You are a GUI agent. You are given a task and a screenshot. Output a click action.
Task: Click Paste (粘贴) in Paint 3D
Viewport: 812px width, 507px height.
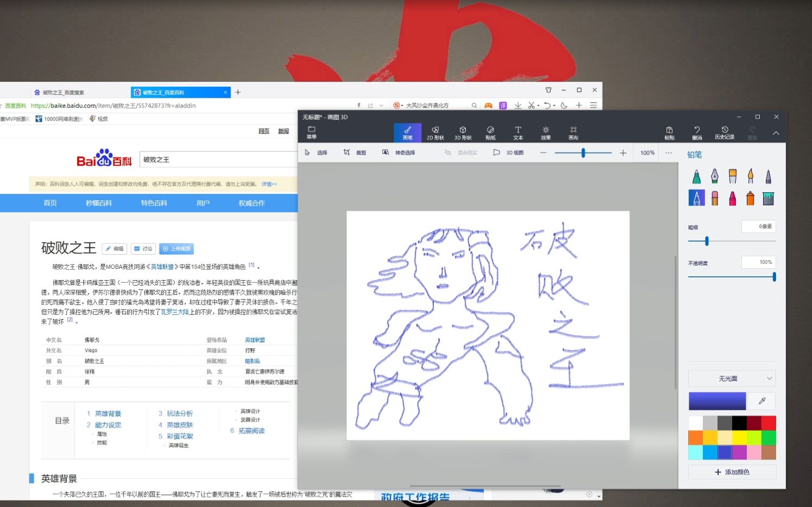[669, 133]
